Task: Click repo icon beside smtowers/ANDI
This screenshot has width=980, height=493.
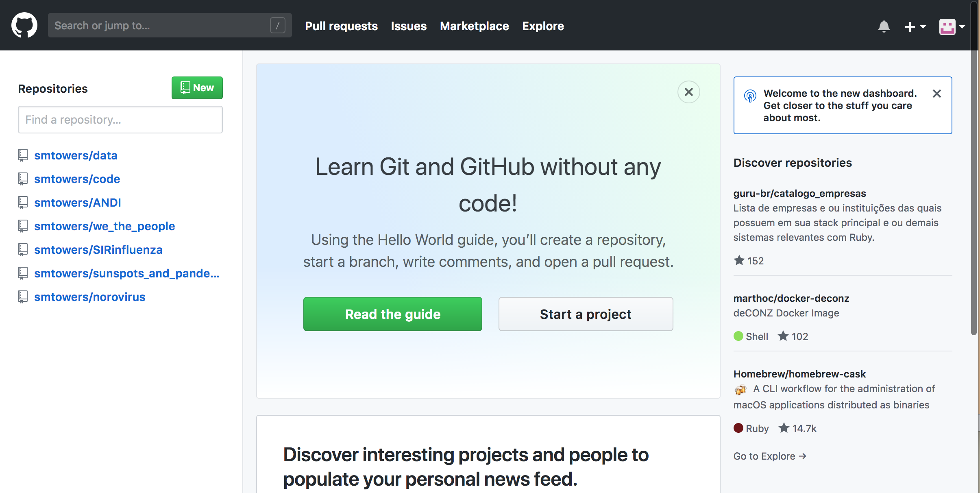Action: (x=23, y=203)
